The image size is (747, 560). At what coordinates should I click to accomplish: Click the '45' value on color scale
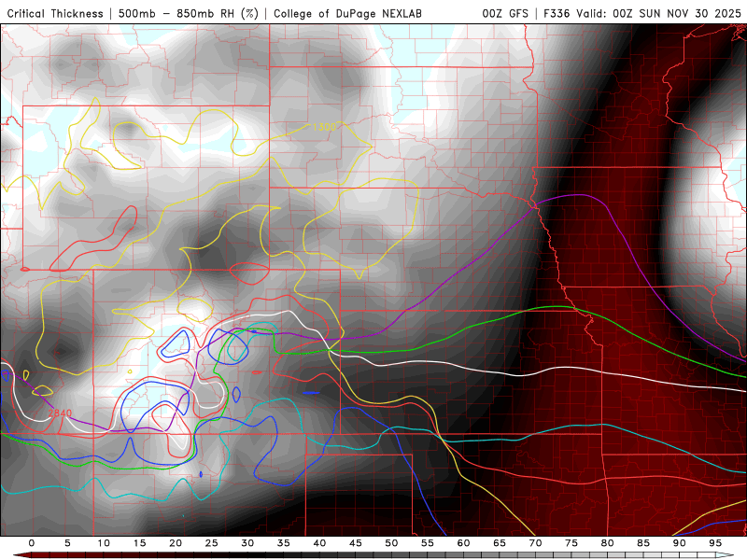(356, 543)
